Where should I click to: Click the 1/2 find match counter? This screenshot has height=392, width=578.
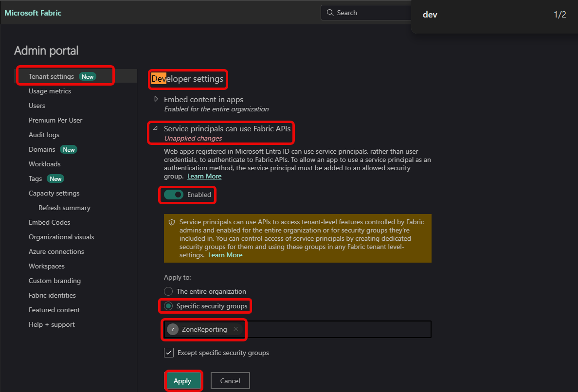click(560, 15)
